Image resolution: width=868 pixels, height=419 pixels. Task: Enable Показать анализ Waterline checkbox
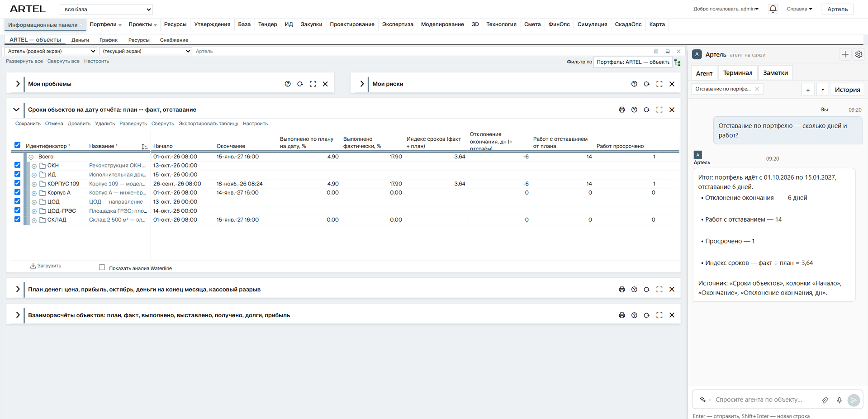click(102, 267)
